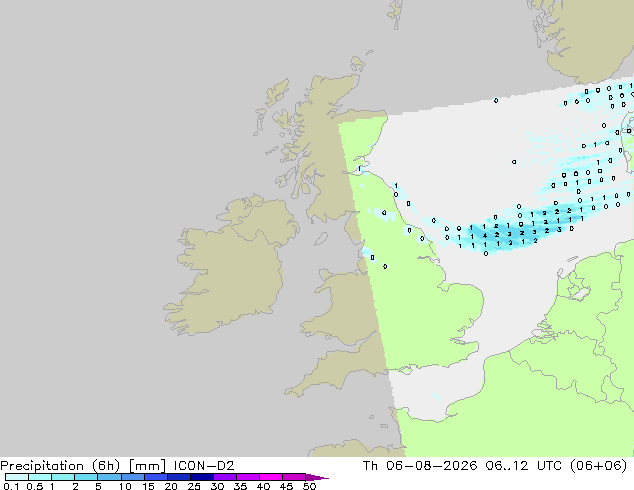Pick the 15–20 mm legend color swatch
This screenshot has width=634, height=490.
[155, 477]
